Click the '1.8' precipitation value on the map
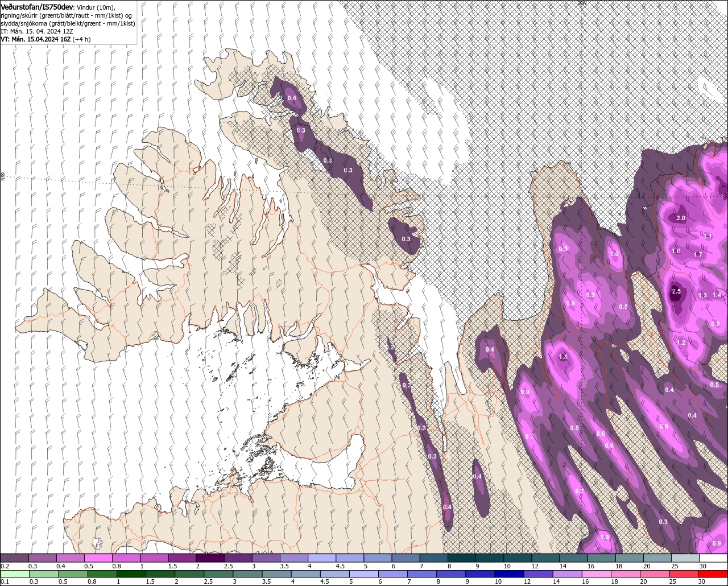This screenshot has height=586, width=728. tap(564, 357)
